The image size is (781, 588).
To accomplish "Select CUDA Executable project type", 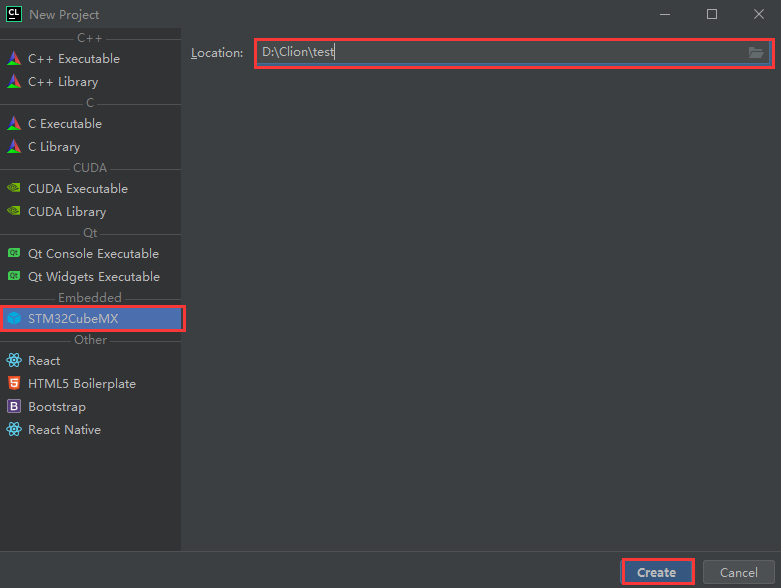I will pyautogui.click(x=91, y=188).
